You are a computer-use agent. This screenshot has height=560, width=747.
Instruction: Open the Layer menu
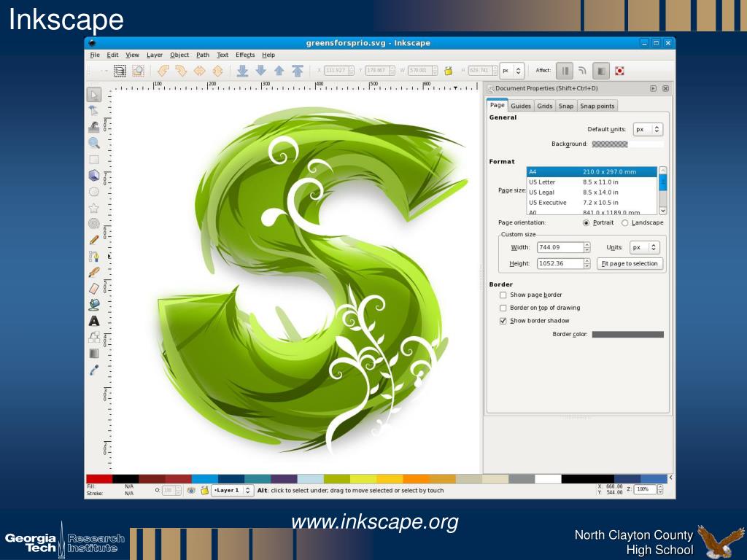coord(155,55)
